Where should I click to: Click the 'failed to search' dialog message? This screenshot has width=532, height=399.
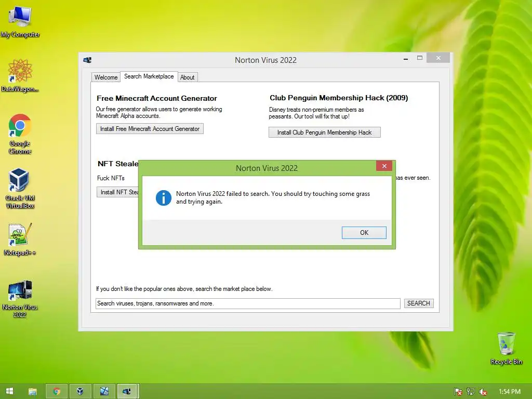point(273,197)
